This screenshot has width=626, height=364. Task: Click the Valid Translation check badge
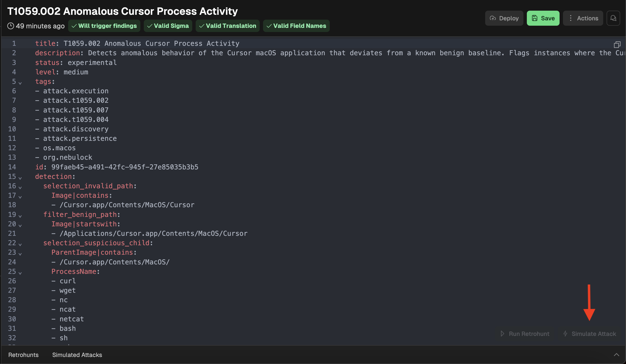point(228,26)
